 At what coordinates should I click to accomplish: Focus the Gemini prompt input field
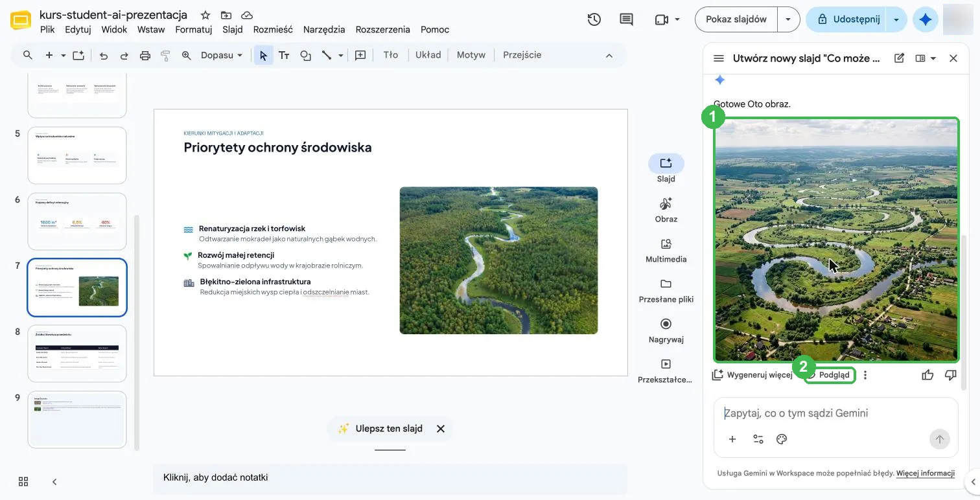click(x=836, y=413)
